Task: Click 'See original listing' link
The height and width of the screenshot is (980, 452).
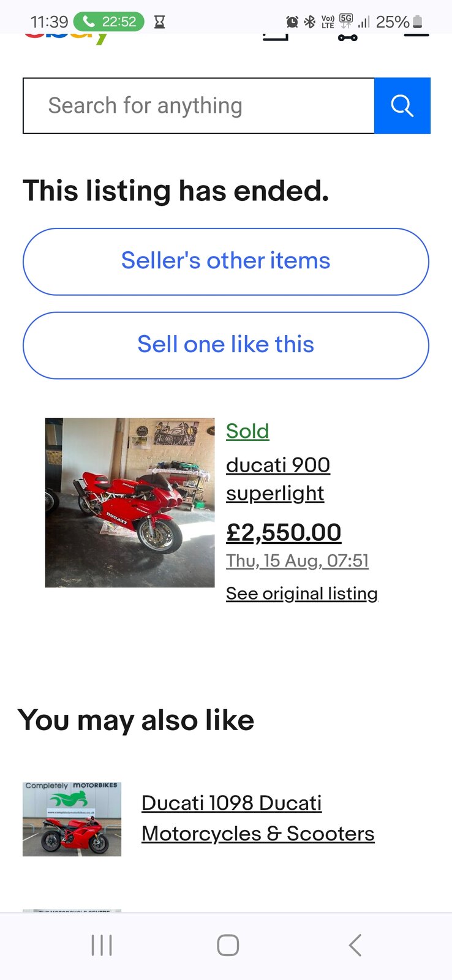Action: [x=301, y=593]
